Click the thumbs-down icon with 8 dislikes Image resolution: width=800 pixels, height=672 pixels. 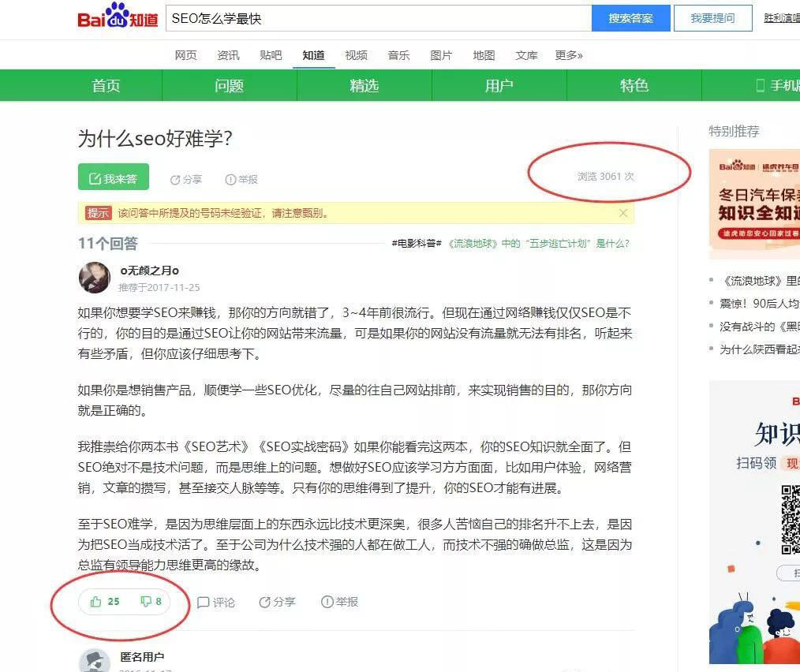coord(145,602)
